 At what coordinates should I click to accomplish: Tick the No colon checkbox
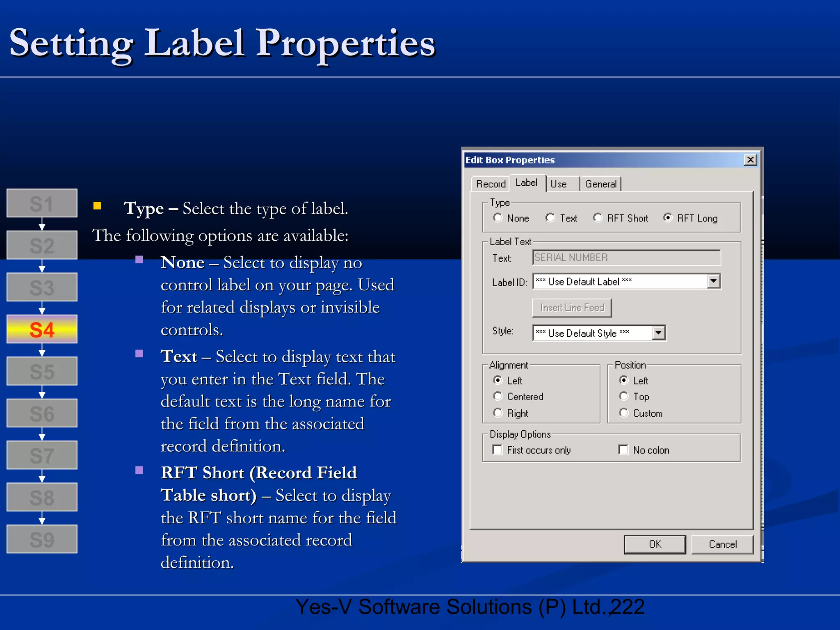623,450
